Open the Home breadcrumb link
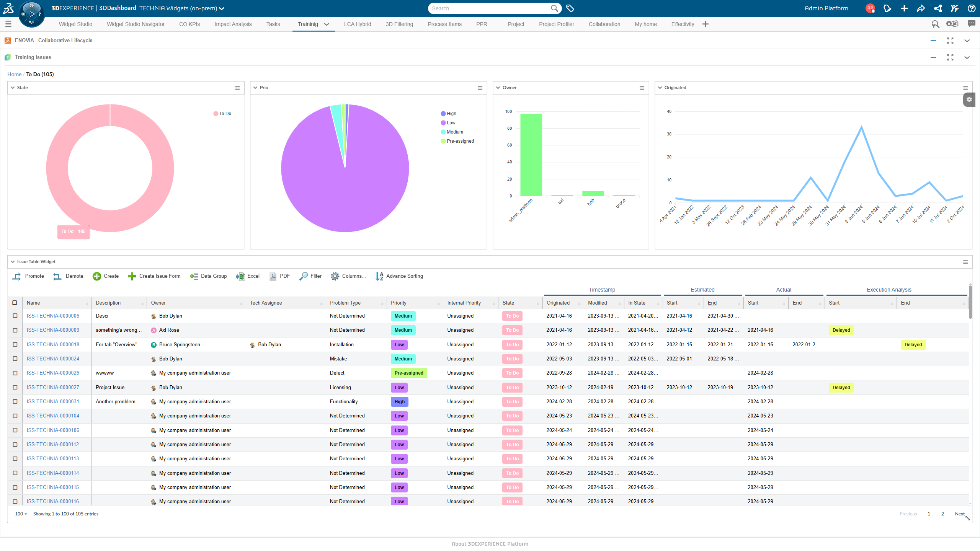Screen dimensions: 980x551 tap(14, 74)
